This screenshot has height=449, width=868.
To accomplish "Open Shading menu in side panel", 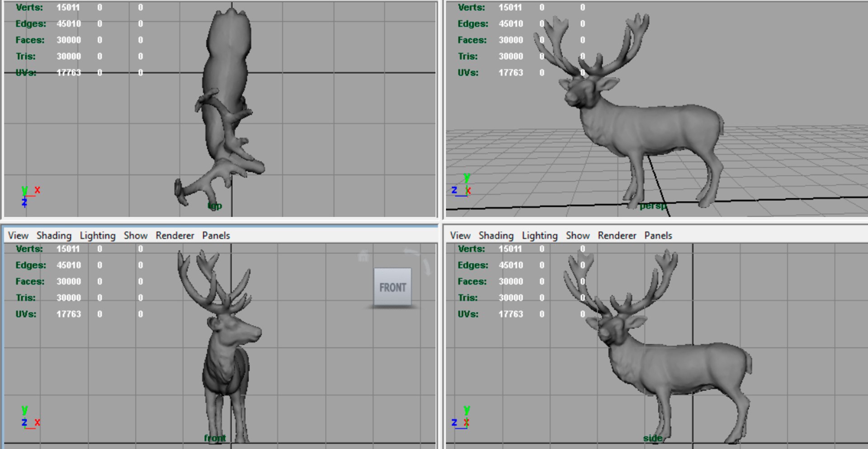I will [496, 236].
